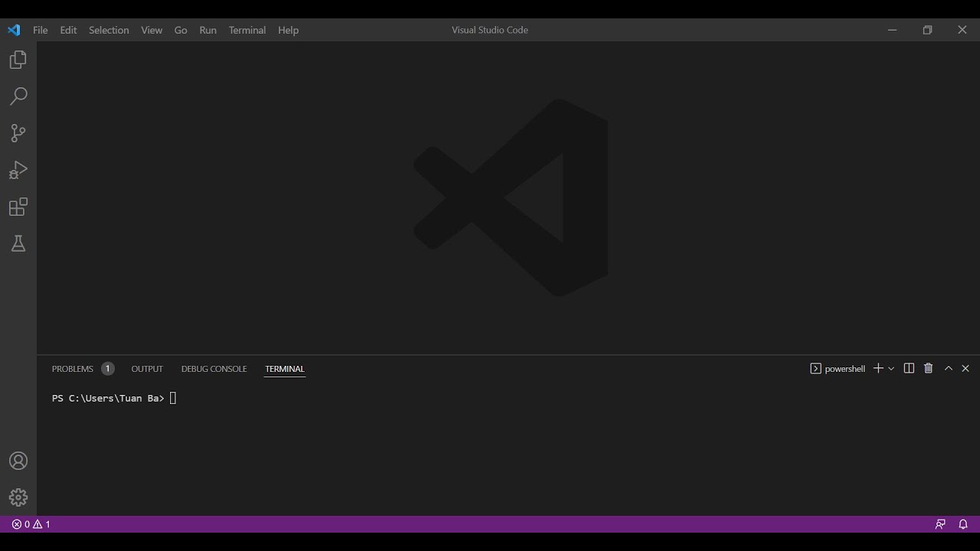
Task: Switch to the Debug Console tab
Action: tap(214, 369)
